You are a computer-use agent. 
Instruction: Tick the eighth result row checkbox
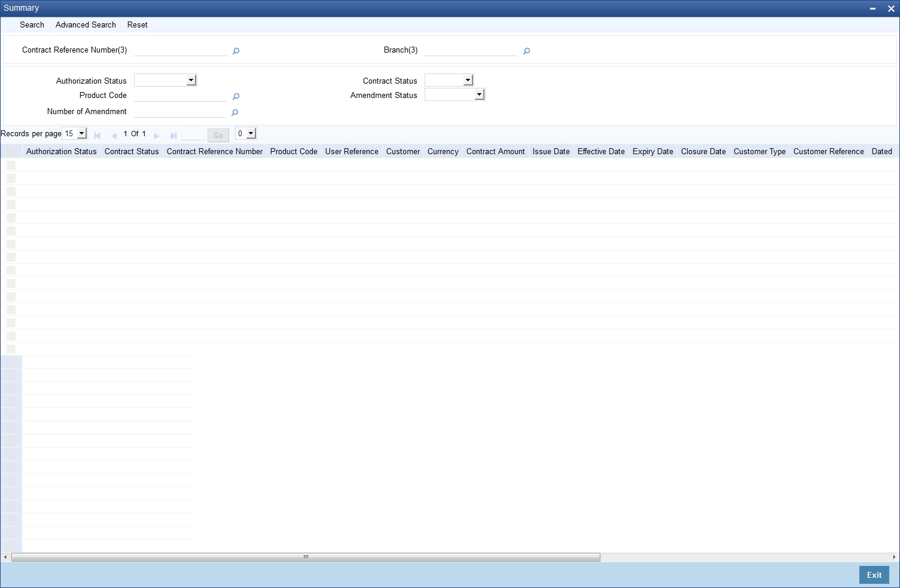click(x=11, y=257)
